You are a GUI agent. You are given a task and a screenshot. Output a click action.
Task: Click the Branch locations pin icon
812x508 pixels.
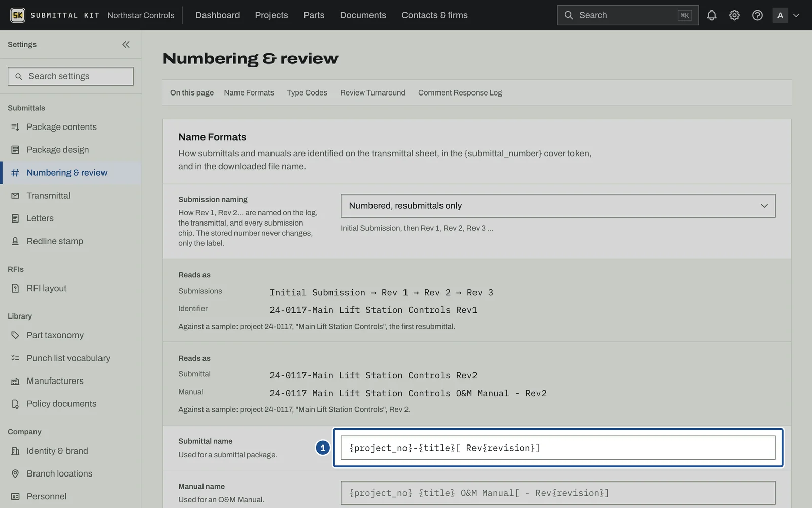[x=15, y=473]
